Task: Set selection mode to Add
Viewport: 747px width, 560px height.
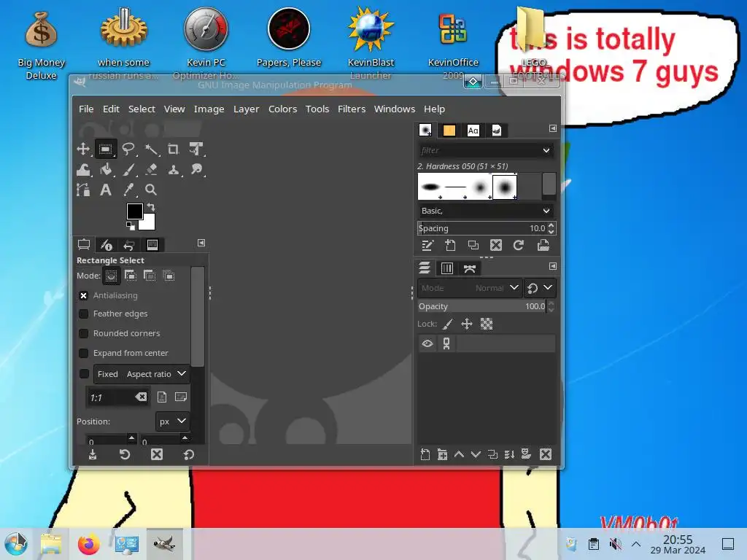Action: (130, 276)
